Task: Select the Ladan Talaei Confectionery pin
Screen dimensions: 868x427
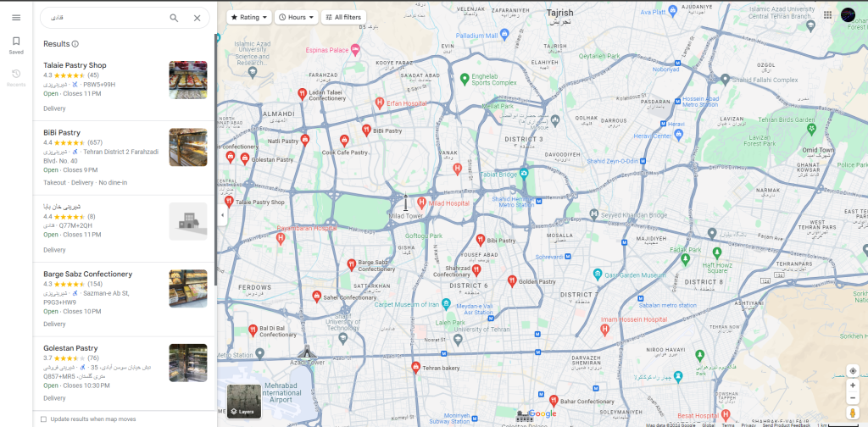Action: (303, 93)
